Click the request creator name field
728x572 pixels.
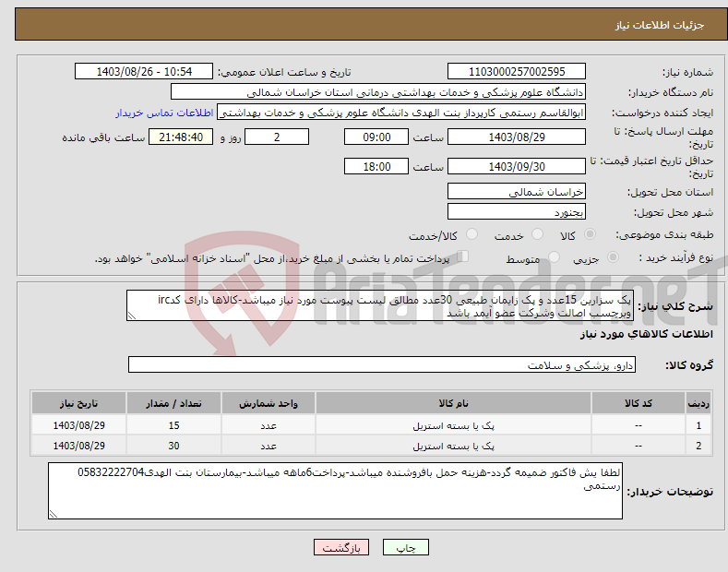coord(401,113)
